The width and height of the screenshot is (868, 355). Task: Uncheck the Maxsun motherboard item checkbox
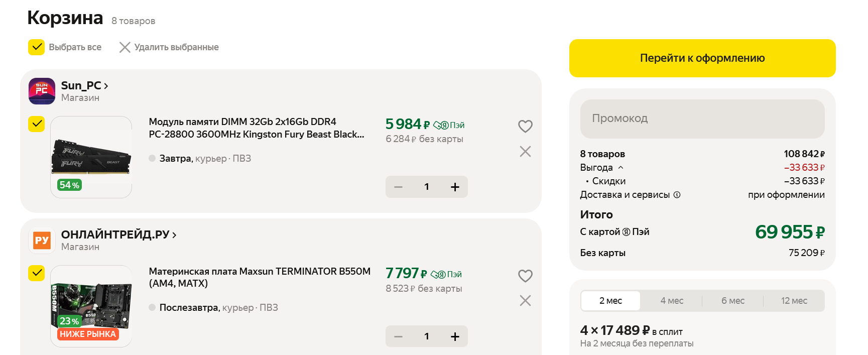[x=36, y=273]
